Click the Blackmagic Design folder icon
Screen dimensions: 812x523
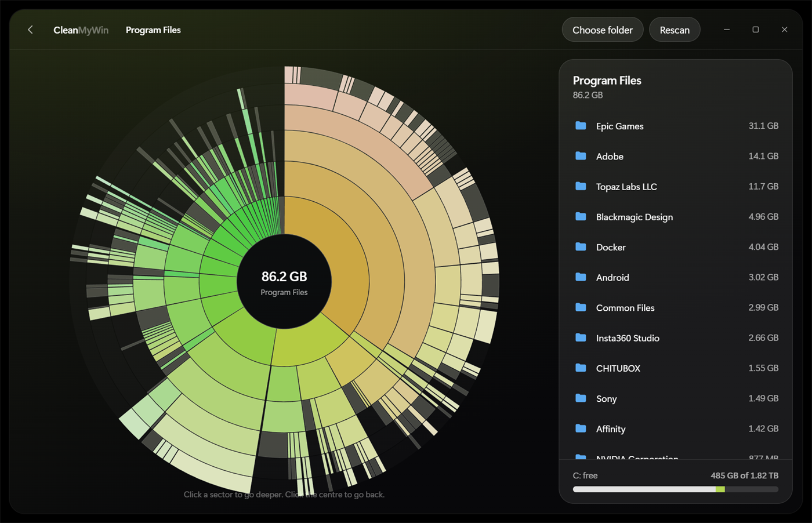click(x=581, y=216)
